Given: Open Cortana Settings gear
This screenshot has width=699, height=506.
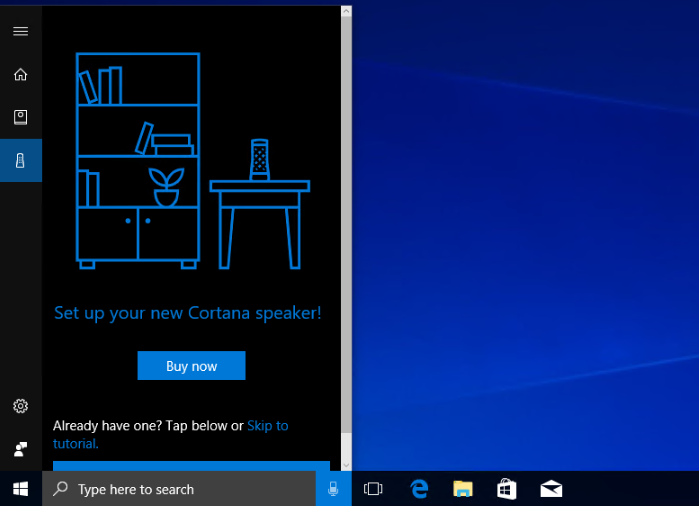Looking at the screenshot, I should click(x=21, y=406).
